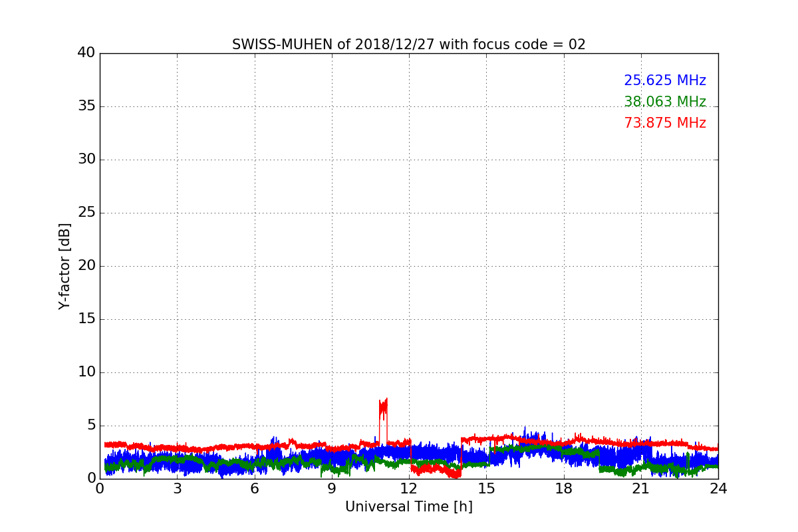Click the y-axis tick label 35
Screen dimensions: 798x532
[86, 106]
